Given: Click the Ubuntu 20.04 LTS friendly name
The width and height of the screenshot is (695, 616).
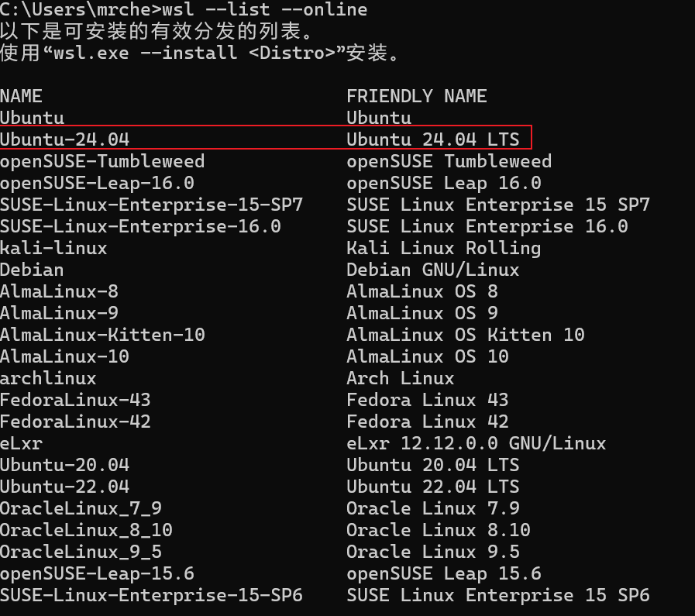Looking at the screenshot, I should point(433,465).
